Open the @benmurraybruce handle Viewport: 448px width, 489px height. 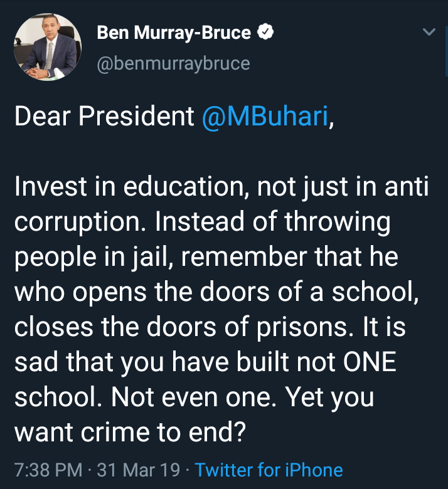(173, 63)
